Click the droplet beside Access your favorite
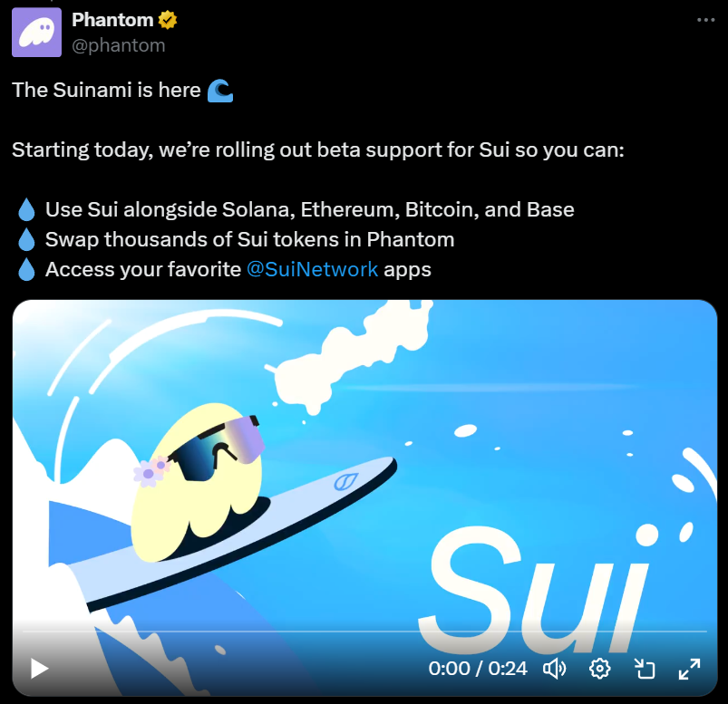The width and height of the screenshot is (728, 704). (26, 269)
